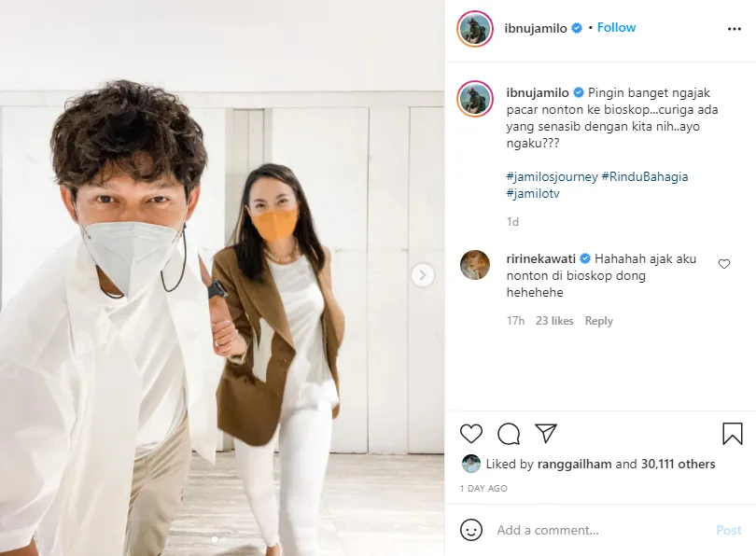View the 30,111 others likes list
The height and width of the screenshot is (556, 756).
pyautogui.click(x=678, y=464)
